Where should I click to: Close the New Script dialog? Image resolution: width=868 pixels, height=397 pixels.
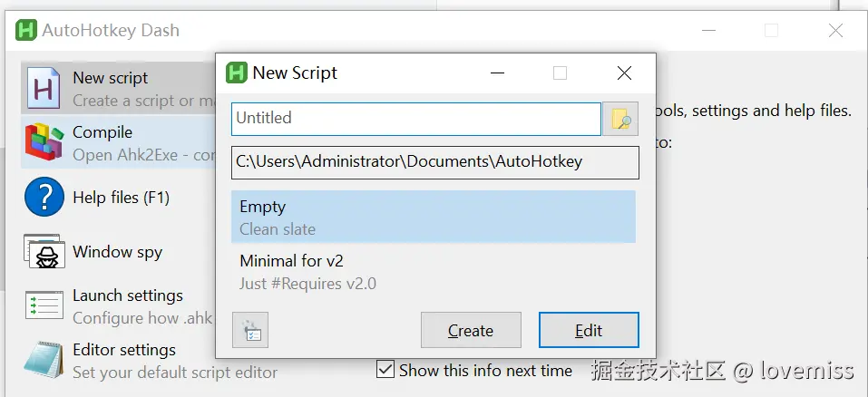624,73
